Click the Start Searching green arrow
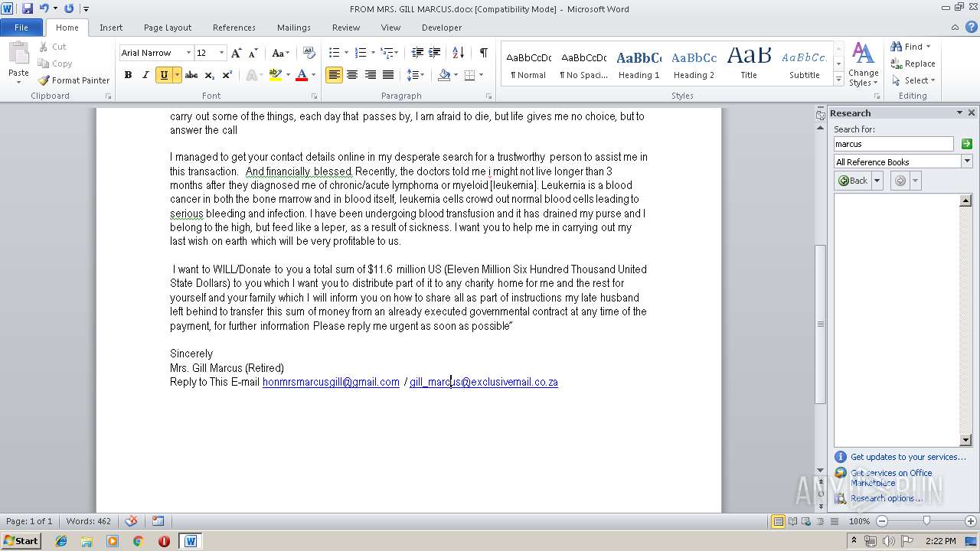This screenshot has height=551, width=980. (x=966, y=144)
